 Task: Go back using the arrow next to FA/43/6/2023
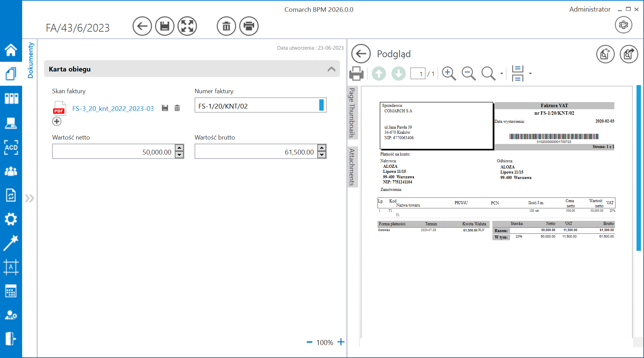[x=142, y=26]
